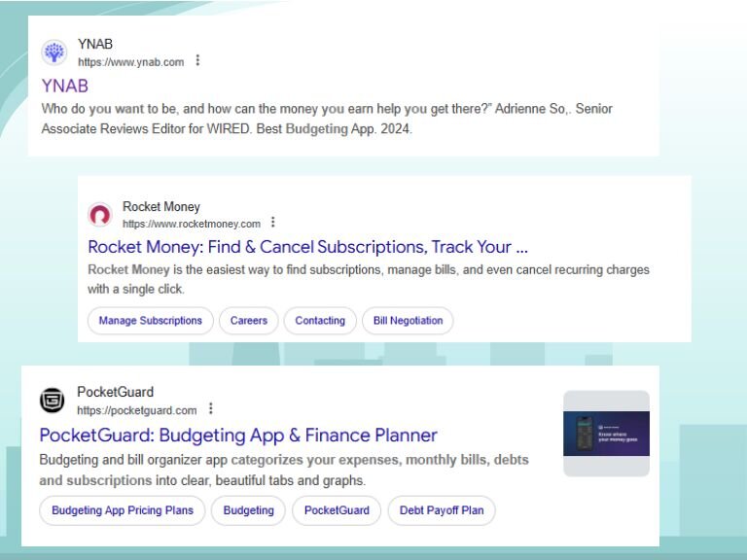Select the Careers sitelink chip
Screen dimensions: 747x560
[249, 321]
